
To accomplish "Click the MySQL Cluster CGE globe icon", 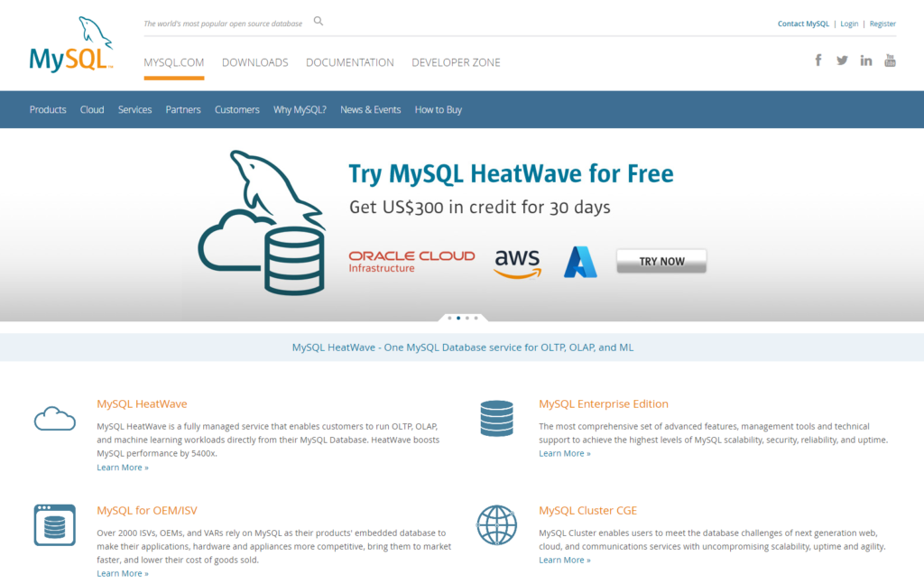I will 496,524.
